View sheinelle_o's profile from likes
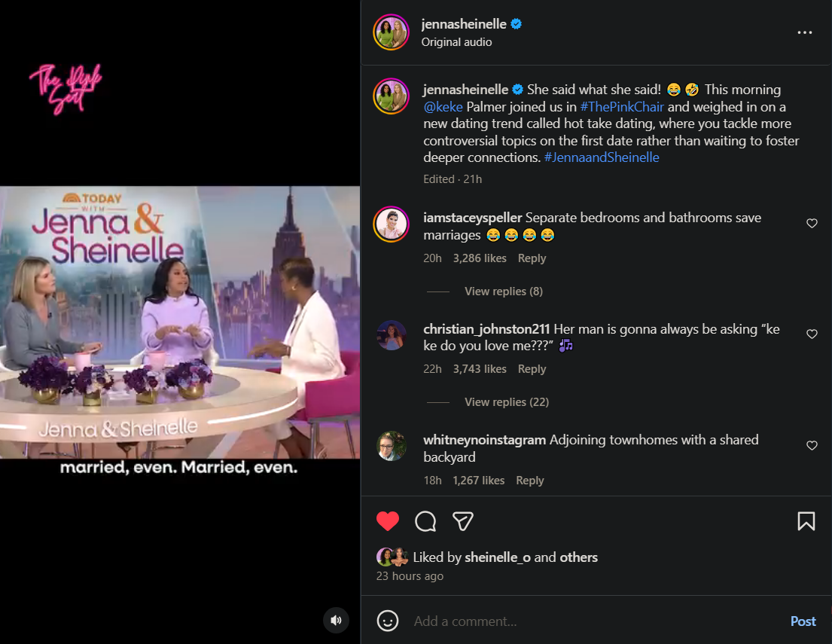The height and width of the screenshot is (644, 832). point(498,557)
